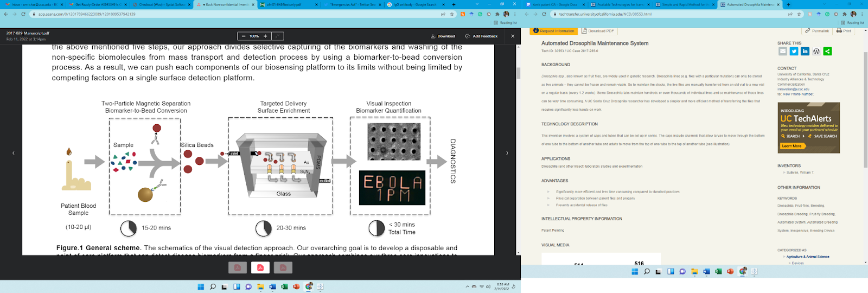
Task: Share via email icon under Share This
Action: click(x=782, y=51)
